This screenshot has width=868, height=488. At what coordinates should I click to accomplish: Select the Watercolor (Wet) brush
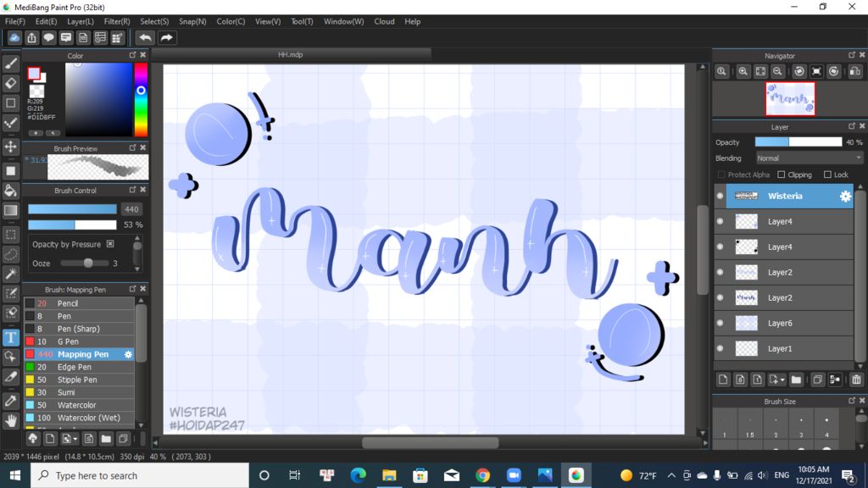click(x=79, y=418)
